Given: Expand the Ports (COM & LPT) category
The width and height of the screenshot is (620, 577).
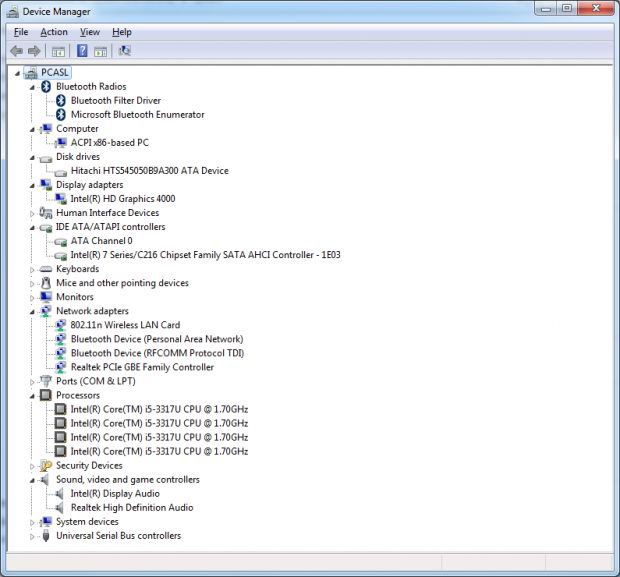Looking at the screenshot, I should (x=33, y=381).
